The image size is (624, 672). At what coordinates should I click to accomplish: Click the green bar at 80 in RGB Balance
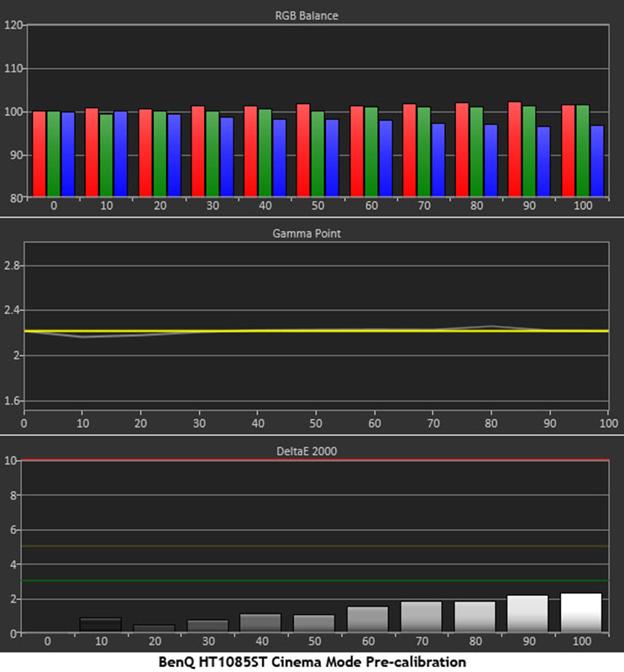pyautogui.click(x=476, y=152)
